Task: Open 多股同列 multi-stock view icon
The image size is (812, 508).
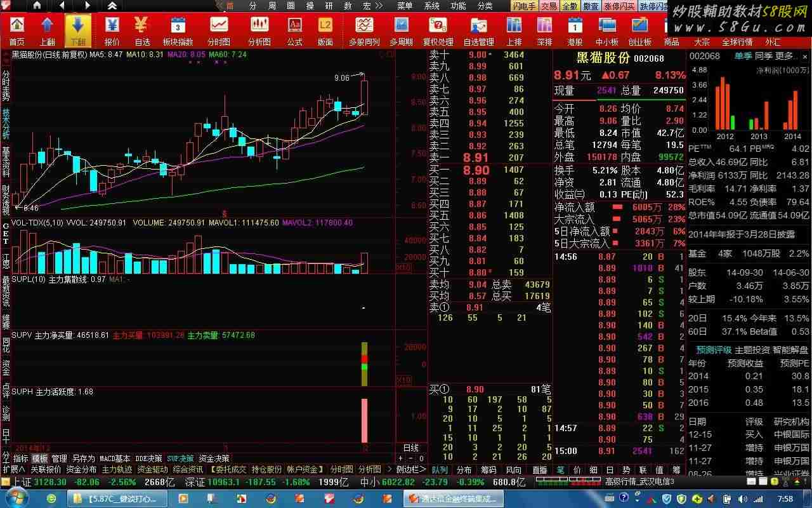Action: 364,30
